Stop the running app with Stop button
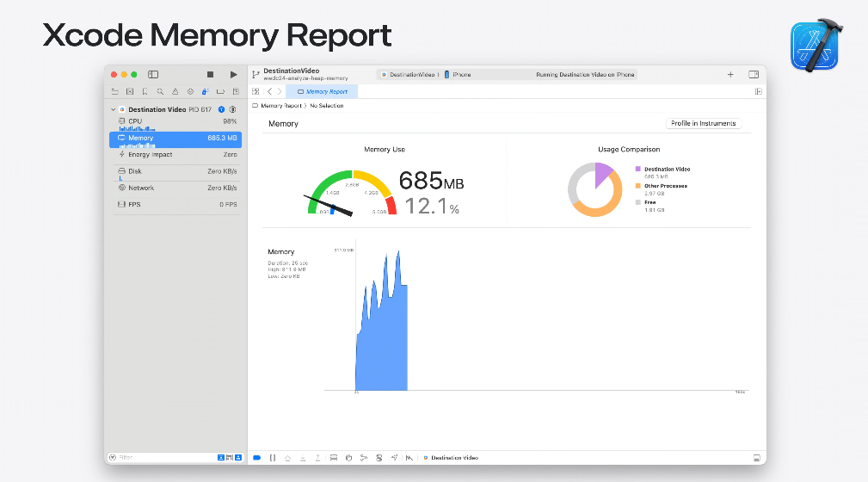868x482 pixels. 211,74
